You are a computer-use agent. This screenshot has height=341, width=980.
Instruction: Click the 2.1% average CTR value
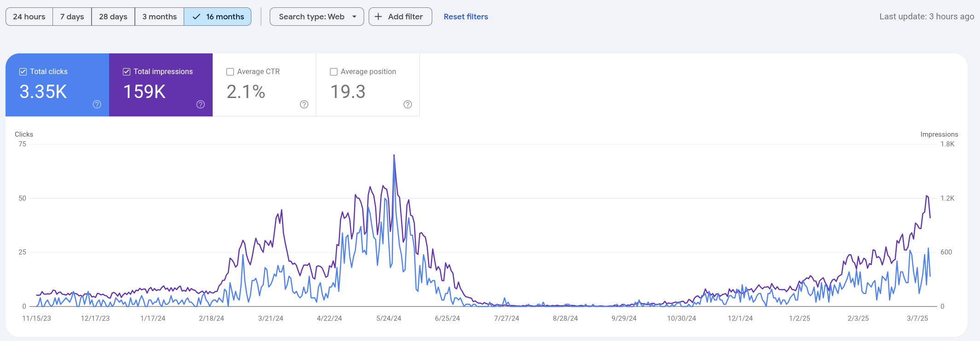246,92
